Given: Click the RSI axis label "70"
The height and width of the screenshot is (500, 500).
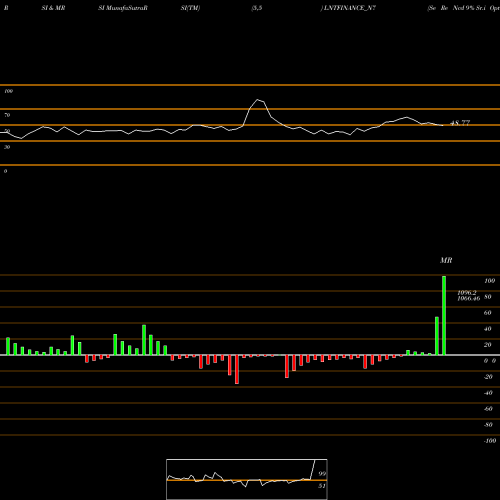Looking at the screenshot, I should point(7,115).
